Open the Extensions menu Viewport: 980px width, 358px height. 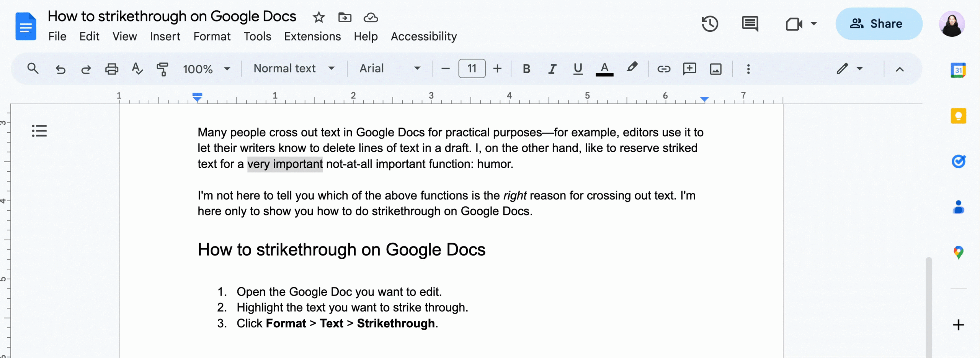coord(312,36)
